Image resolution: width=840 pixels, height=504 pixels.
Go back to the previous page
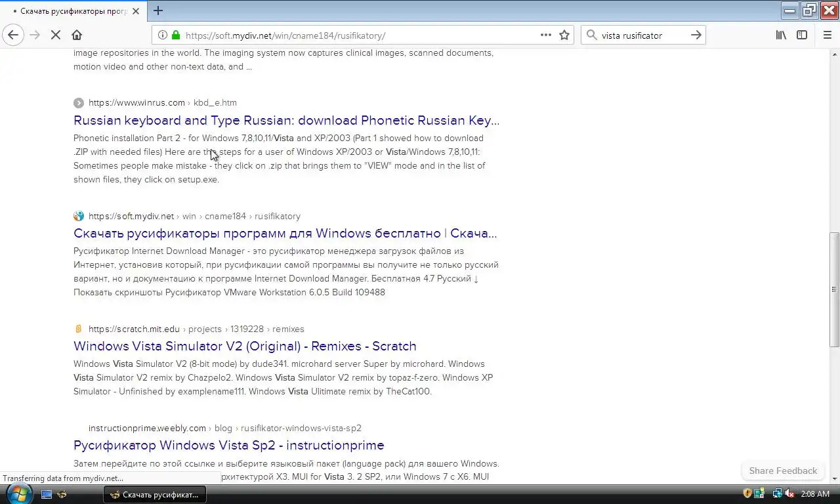tap(13, 35)
